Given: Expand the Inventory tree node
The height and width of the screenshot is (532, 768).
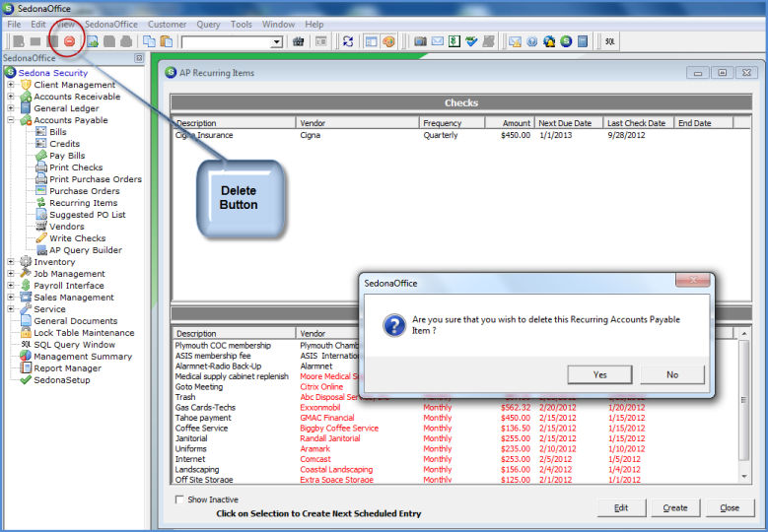Looking at the screenshot, I should click(x=11, y=262).
